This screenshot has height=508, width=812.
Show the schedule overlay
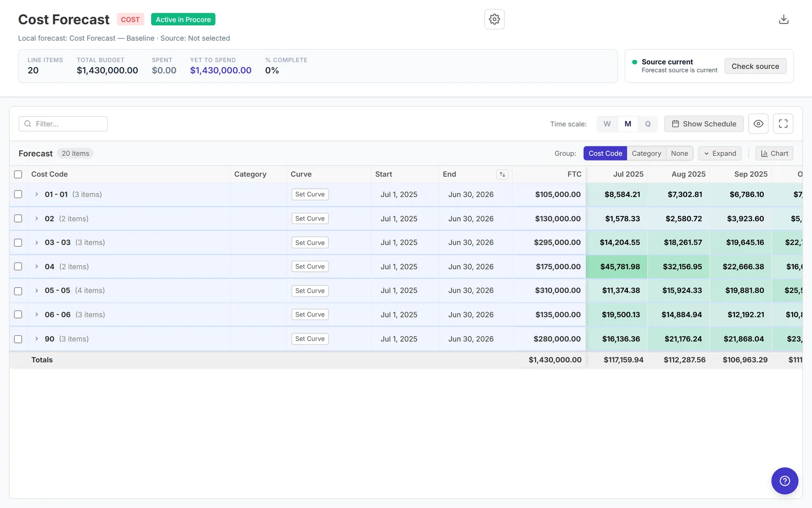click(704, 124)
